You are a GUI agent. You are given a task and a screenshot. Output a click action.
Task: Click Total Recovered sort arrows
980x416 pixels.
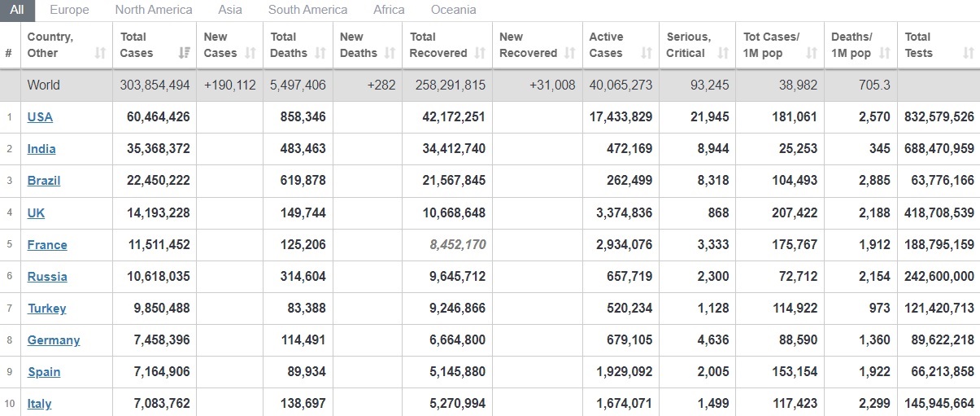click(480, 53)
